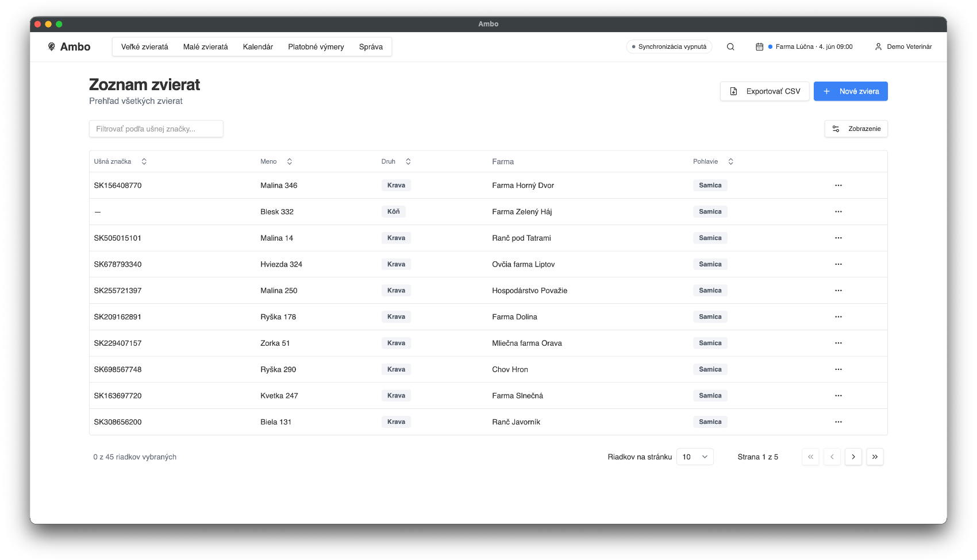Sort by Pohlavie column
Screen dimensions: 977x560
click(713, 161)
